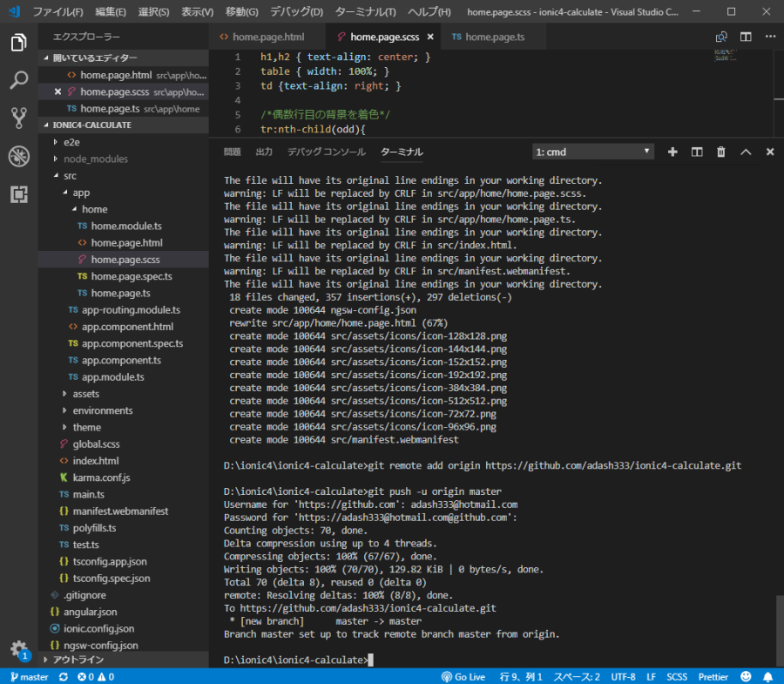Click the master branch in status bar

[29, 677]
